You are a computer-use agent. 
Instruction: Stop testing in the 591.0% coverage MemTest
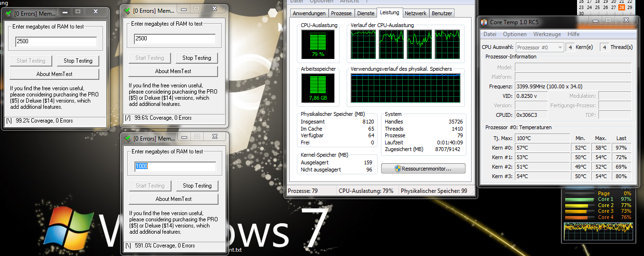pos(197,186)
